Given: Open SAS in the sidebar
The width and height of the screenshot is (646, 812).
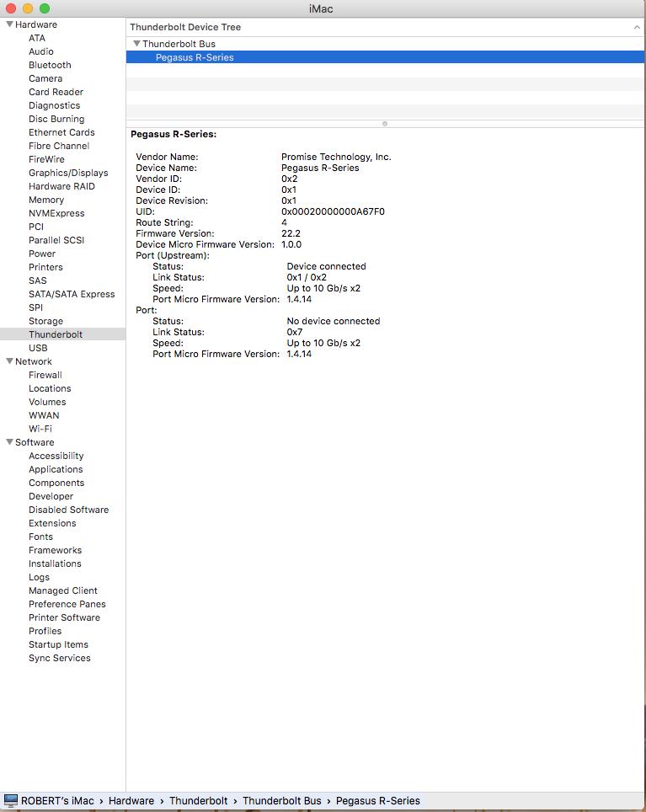Looking at the screenshot, I should click(x=37, y=280).
